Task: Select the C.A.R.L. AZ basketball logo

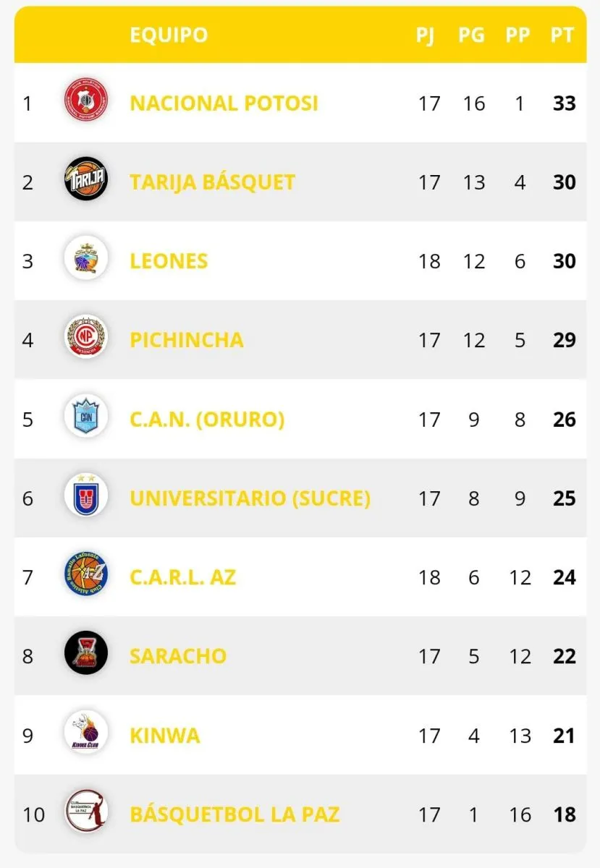Action: (86, 576)
